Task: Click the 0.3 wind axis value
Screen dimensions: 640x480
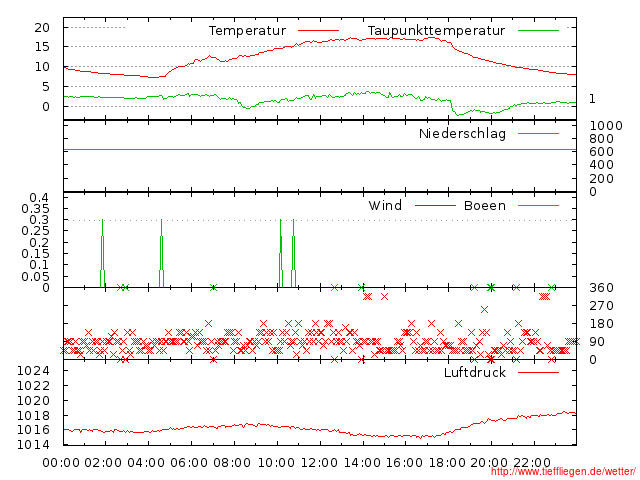Action: click(x=39, y=220)
